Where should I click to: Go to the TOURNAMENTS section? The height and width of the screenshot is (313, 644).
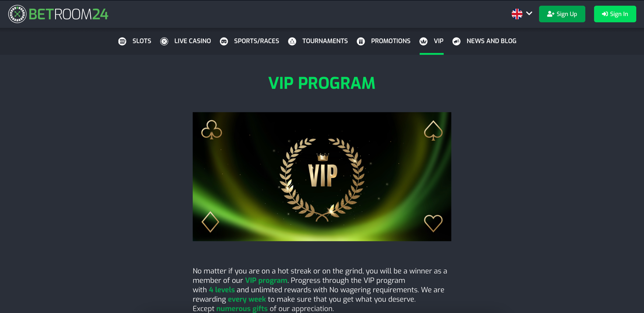(x=325, y=41)
